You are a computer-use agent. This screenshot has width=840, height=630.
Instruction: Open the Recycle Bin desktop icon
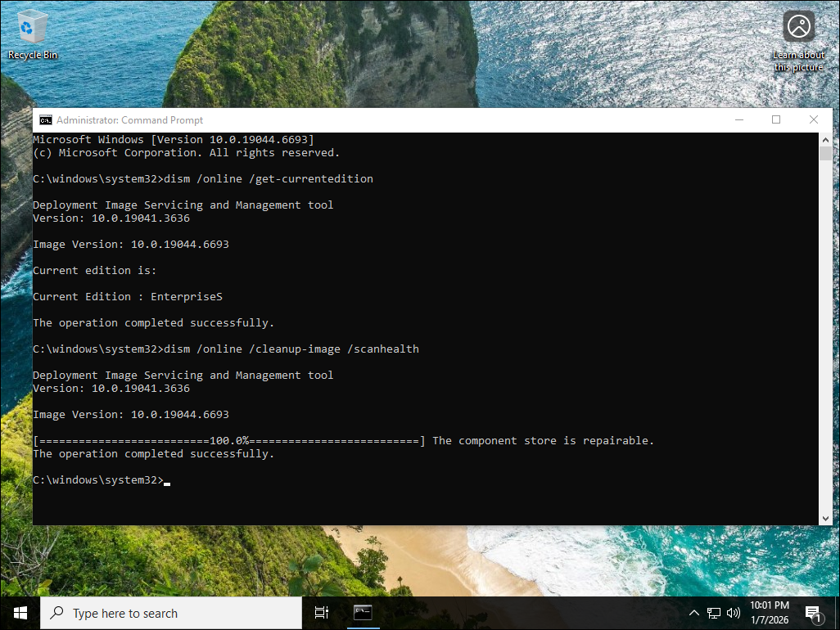pyautogui.click(x=32, y=35)
